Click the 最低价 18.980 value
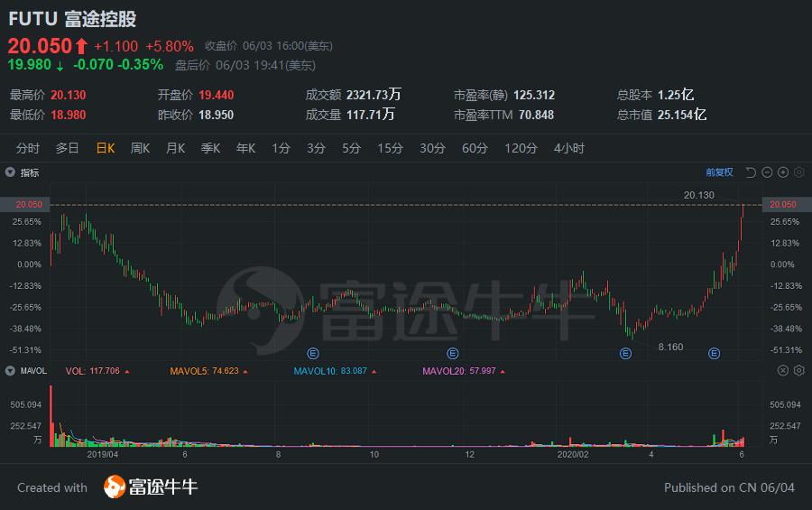This screenshot has width=812, height=510. click(x=68, y=115)
